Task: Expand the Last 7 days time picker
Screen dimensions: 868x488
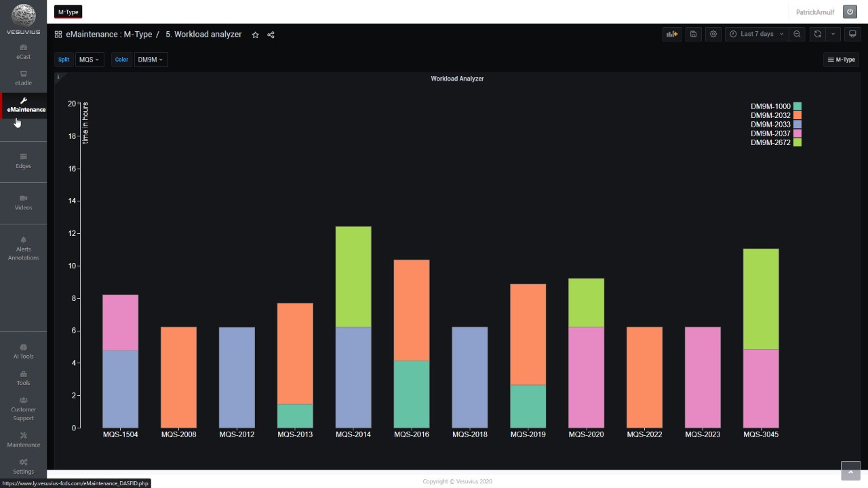Action: (x=757, y=34)
